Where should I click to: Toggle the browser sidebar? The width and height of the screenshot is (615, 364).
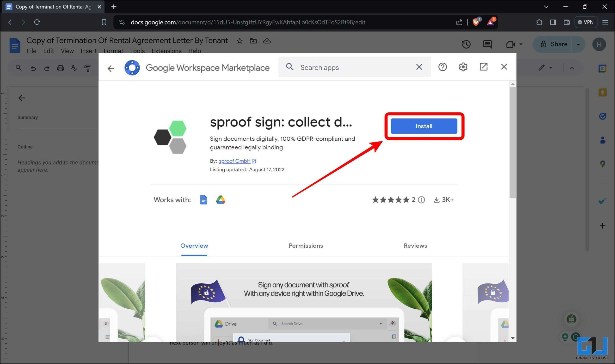tap(553, 22)
